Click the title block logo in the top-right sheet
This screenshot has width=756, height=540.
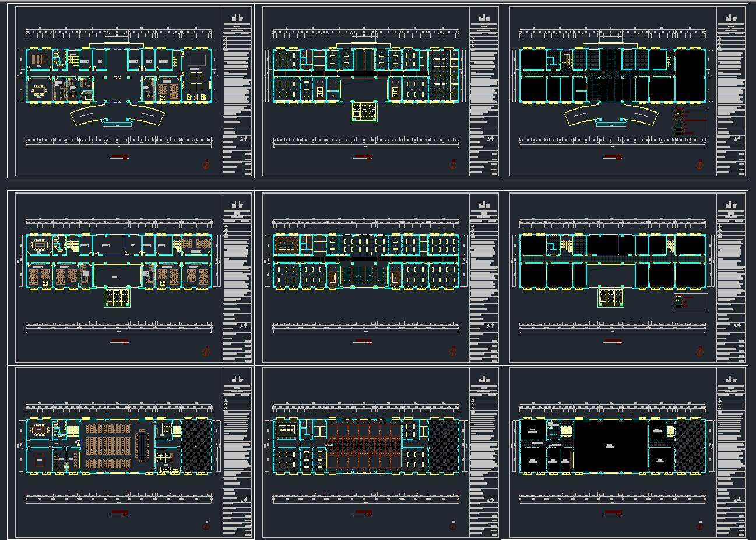(x=730, y=18)
